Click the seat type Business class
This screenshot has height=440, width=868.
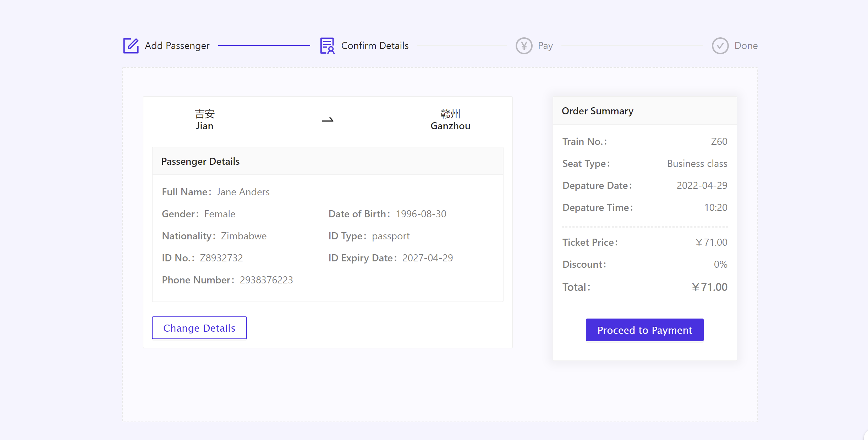[x=697, y=164]
